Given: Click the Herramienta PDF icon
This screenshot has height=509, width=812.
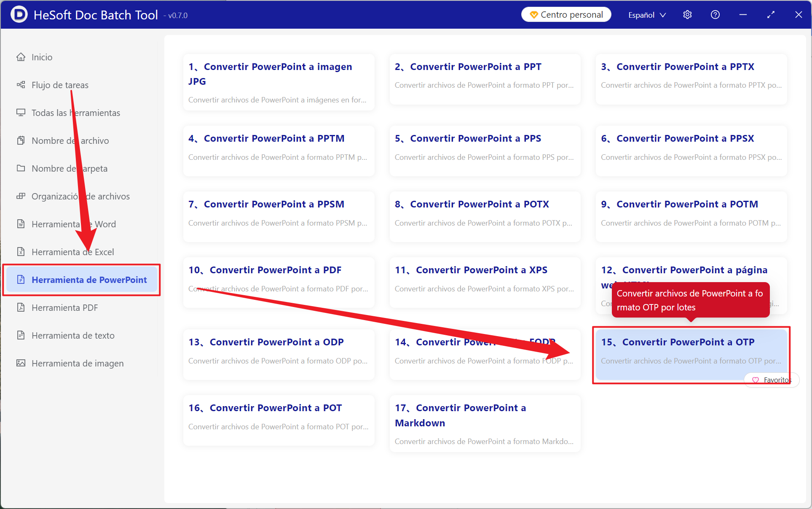Looking at the screenshot, I should [x=21, y=307].
